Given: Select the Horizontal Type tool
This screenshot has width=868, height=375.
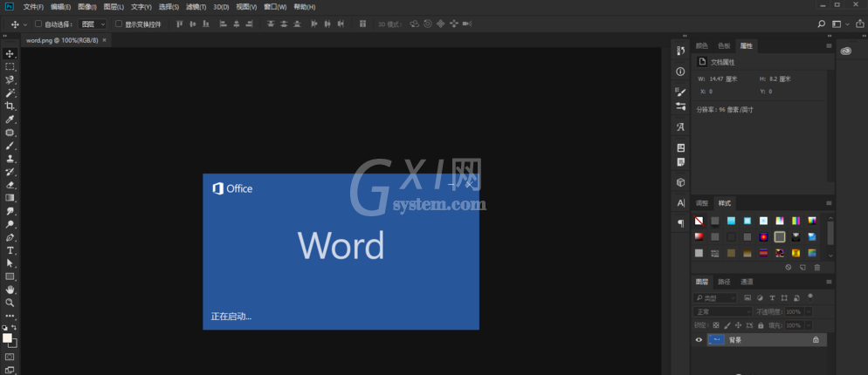Looking at the screenshot, I should pyautogui.click(x=10, y=250).
